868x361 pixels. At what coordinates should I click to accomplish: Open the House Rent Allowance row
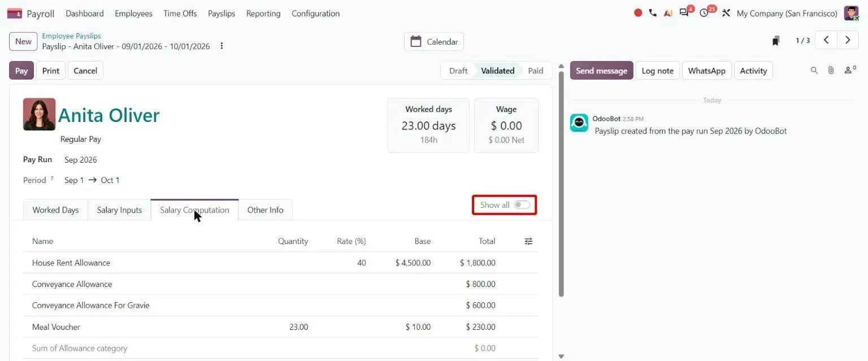pos(280,263)
